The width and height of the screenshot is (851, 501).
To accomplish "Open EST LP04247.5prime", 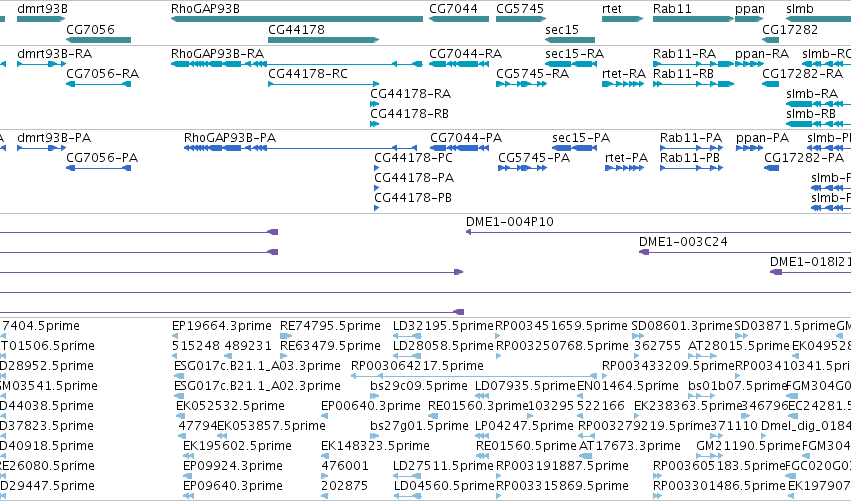I will pyautogui.click(x=524, y=426).
